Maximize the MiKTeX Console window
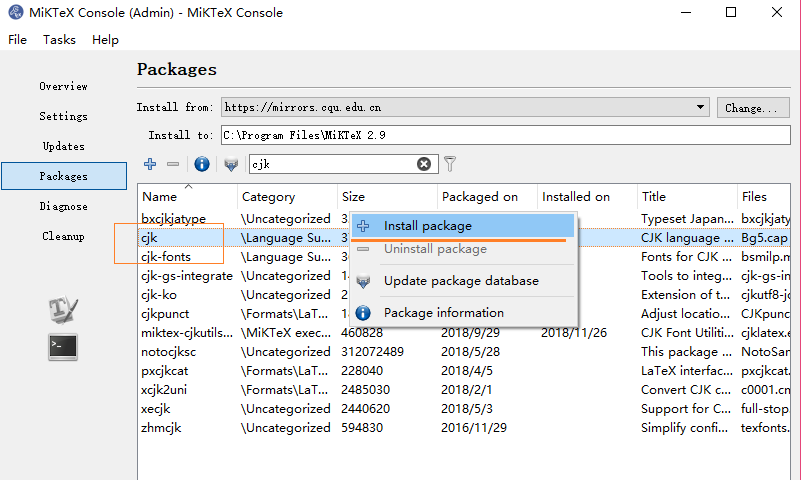 pos(731,12)
